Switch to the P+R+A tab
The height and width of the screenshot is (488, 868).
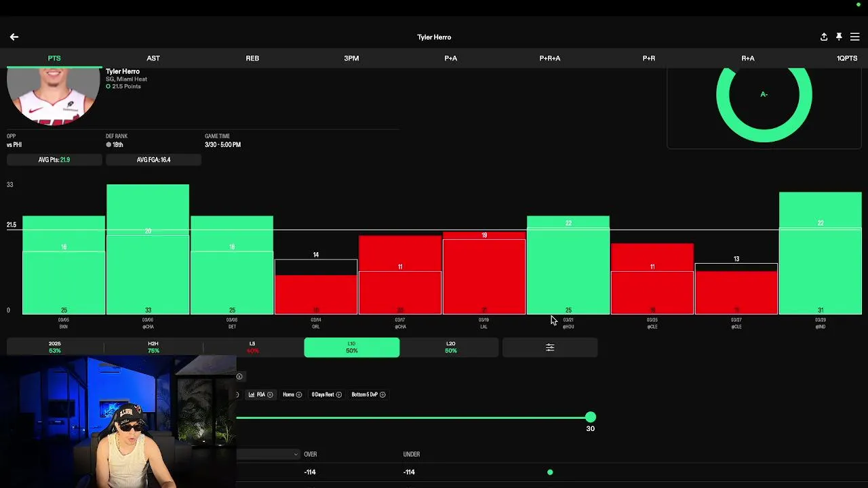[550, 58]
